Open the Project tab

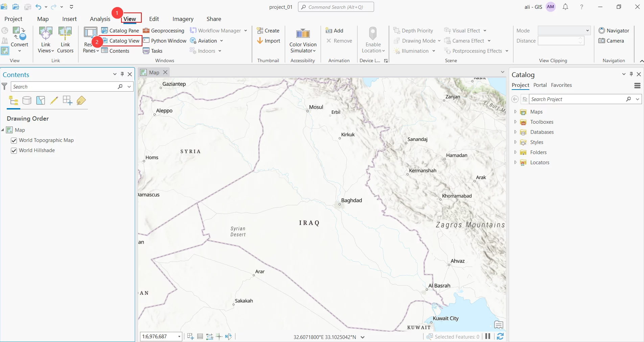click(x=13, y=19)
